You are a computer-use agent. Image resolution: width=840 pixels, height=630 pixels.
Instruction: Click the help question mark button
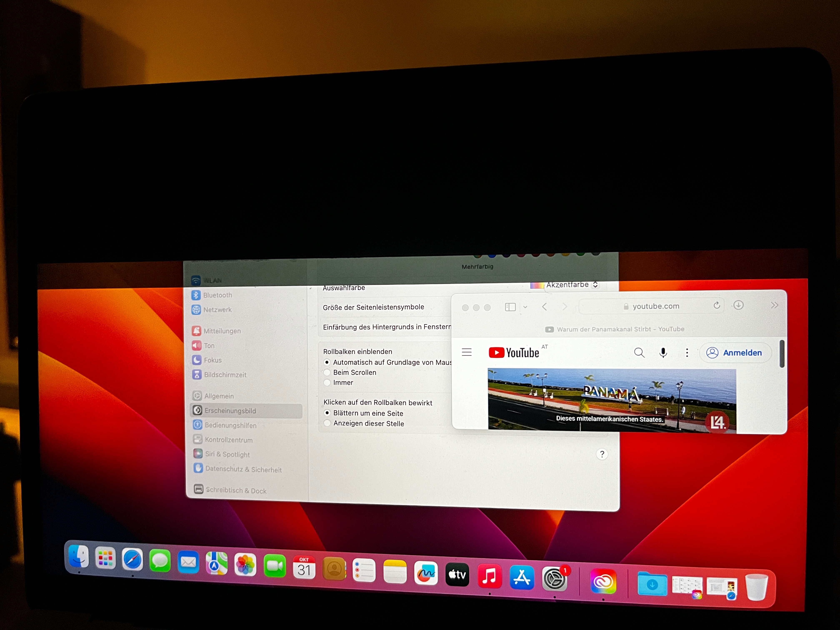tap(602, 454)
